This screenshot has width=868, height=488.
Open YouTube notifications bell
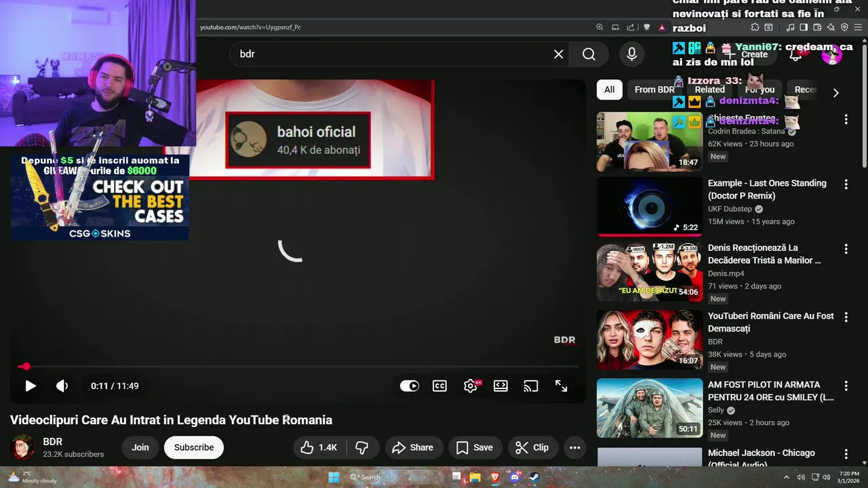click(x=796, y=54)
